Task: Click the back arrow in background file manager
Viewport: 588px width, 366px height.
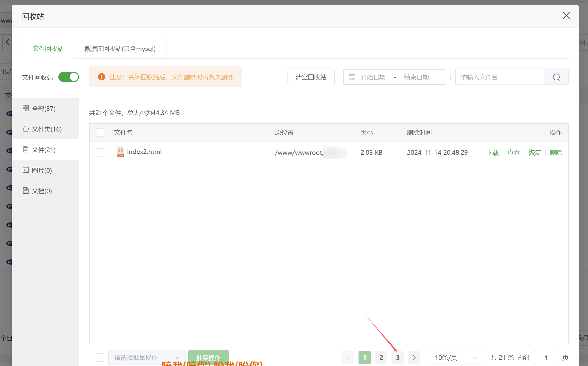Action: [x=7, y=42]
